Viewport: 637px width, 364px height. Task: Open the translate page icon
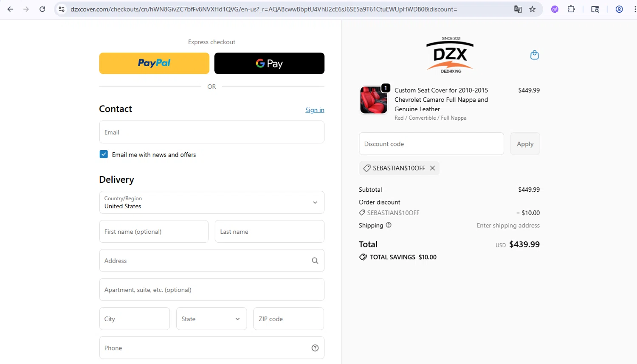point(518,9)
